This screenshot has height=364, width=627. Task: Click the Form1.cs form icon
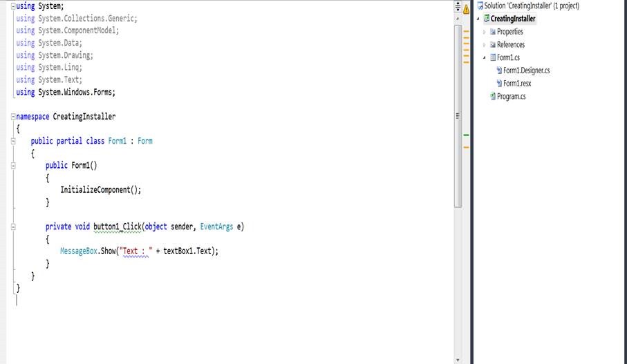point(493,58)
